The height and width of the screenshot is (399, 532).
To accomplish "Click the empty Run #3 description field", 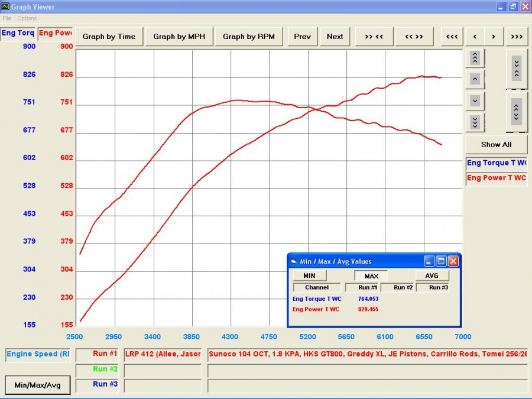I will click(368, 385).
